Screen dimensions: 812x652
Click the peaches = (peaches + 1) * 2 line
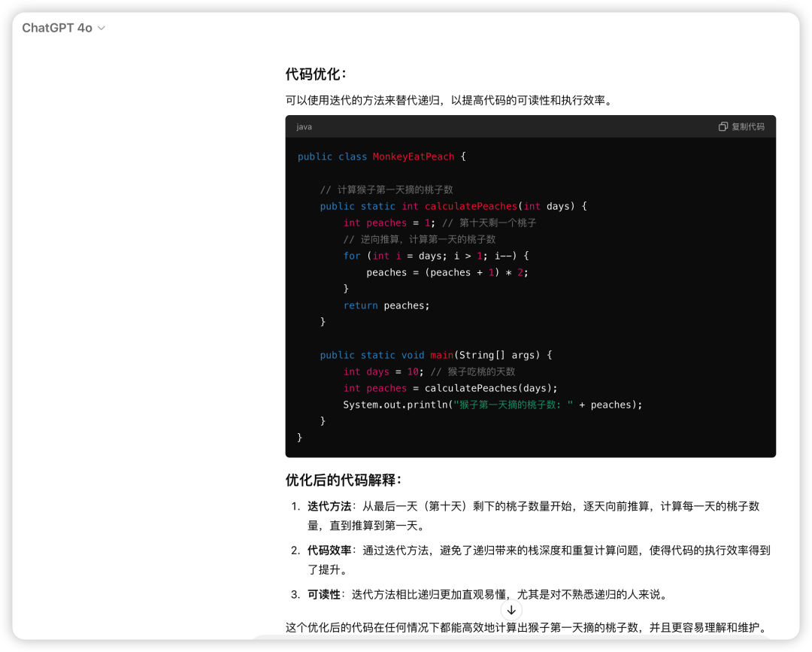[447, 272]
